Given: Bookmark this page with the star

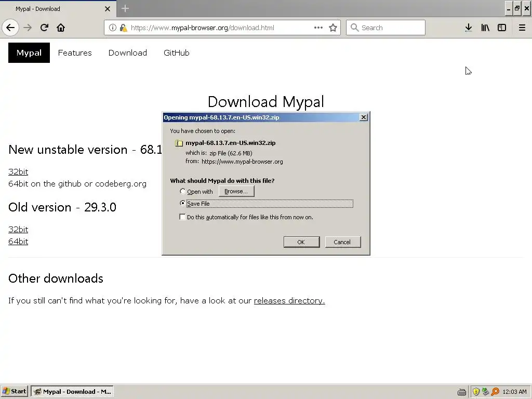Looking at the screenshot, I should tap(333, 28).
